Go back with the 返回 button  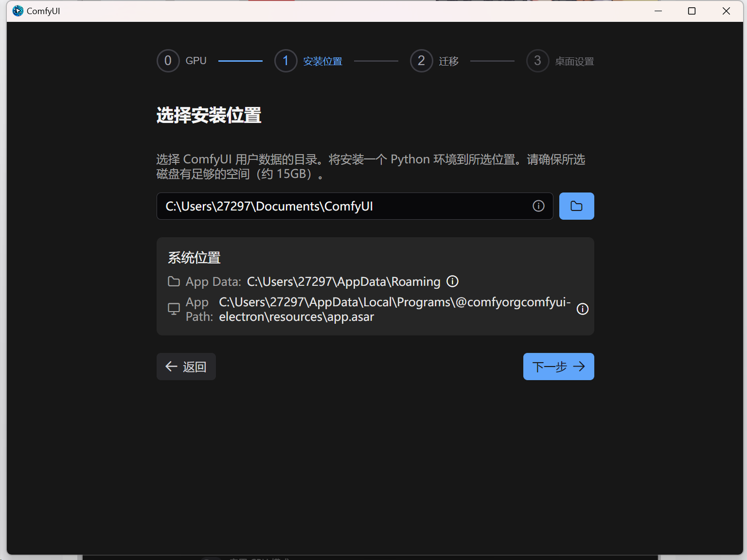coord(186,367)
